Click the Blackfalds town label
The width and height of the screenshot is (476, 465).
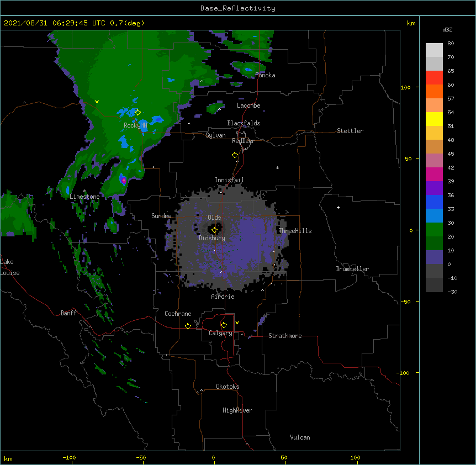point(244,123)
